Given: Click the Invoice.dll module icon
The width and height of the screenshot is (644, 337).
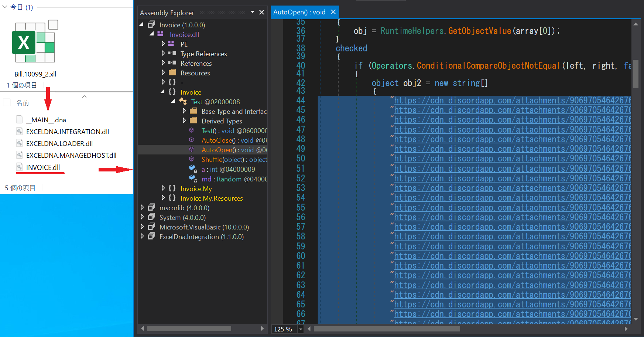Looking at the screenshot, I should [160, 34].
